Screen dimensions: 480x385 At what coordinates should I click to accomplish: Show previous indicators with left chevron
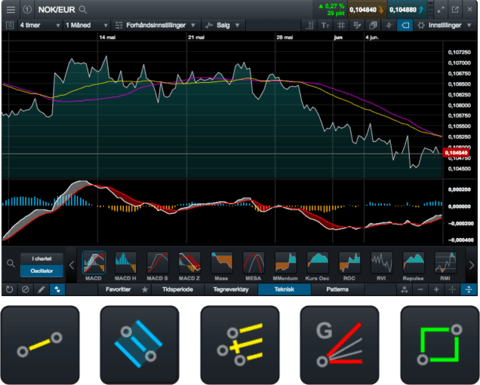(71, 265)
